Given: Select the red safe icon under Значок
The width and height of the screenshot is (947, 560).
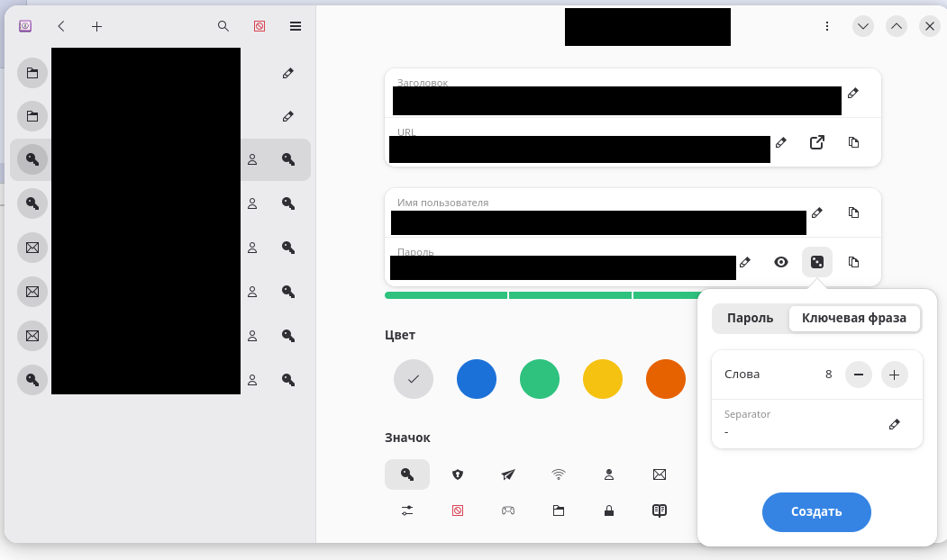Looking at the screenshot, I should (x=458, y=510).
